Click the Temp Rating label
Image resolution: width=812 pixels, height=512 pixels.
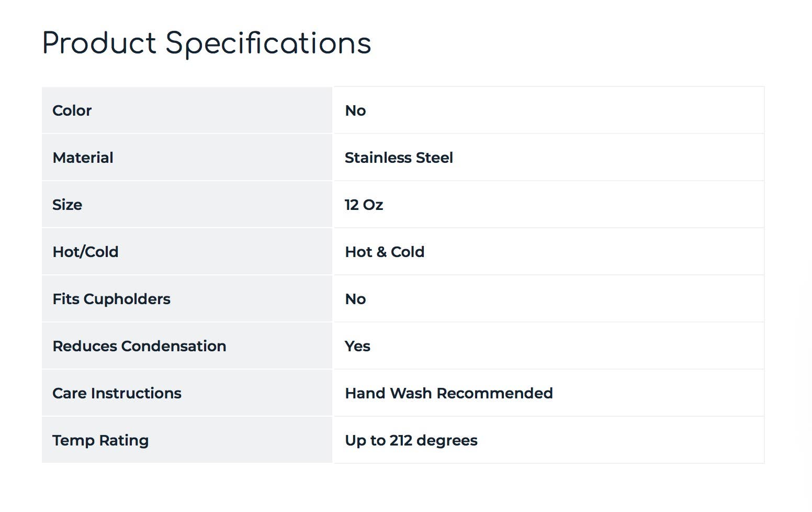click(100, 440)
